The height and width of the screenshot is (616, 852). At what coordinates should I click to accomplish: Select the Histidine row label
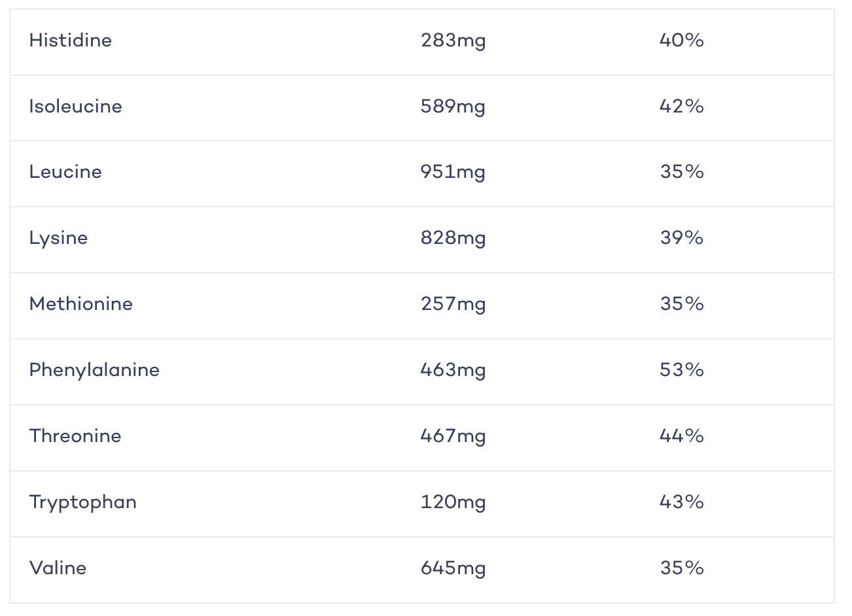pyautogui.click(x=71, y=41)
